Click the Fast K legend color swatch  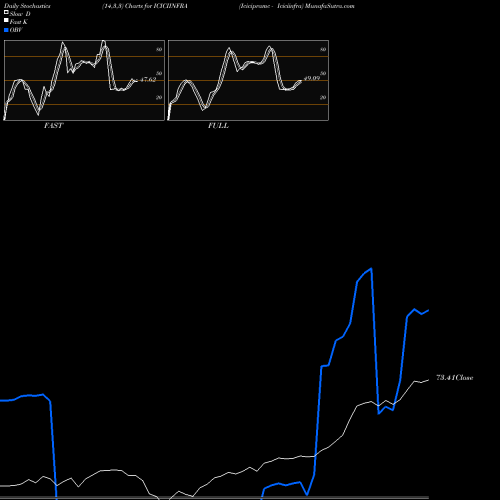pyautogui.click(x=6, y=21)
